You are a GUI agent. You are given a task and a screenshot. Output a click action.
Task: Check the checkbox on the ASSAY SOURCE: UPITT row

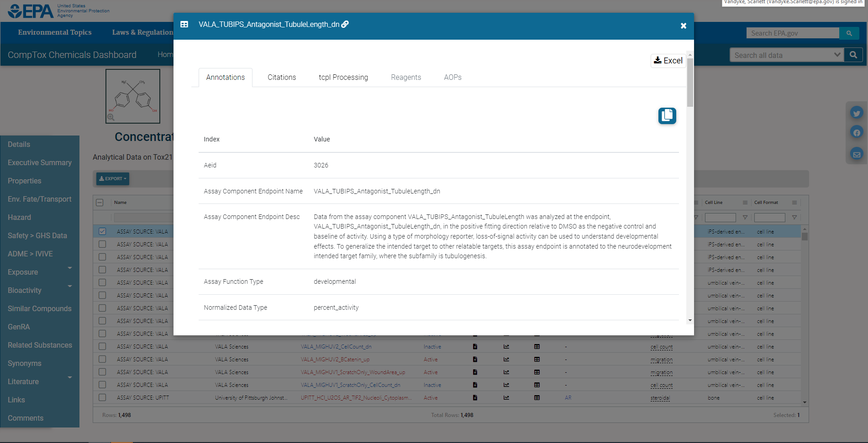point(102,397)
